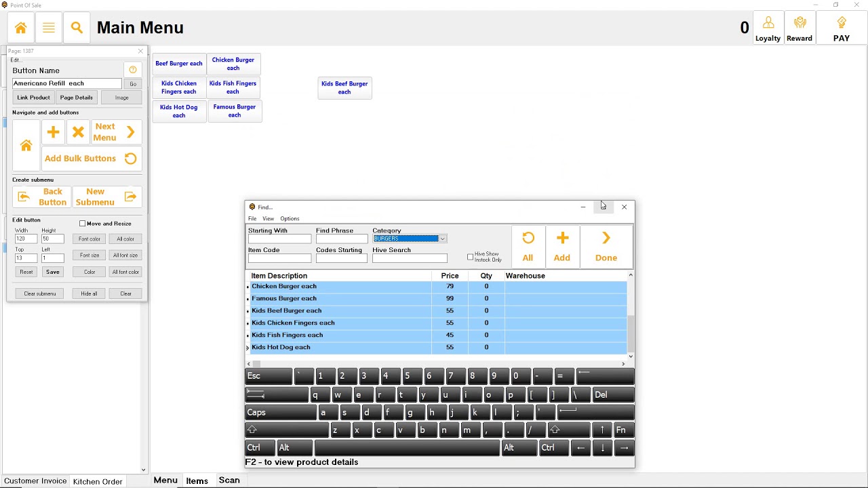Viewport: 868px width, 488px height.
Task: Click the home icon in edit panel
Action: [x=26, y=146]
